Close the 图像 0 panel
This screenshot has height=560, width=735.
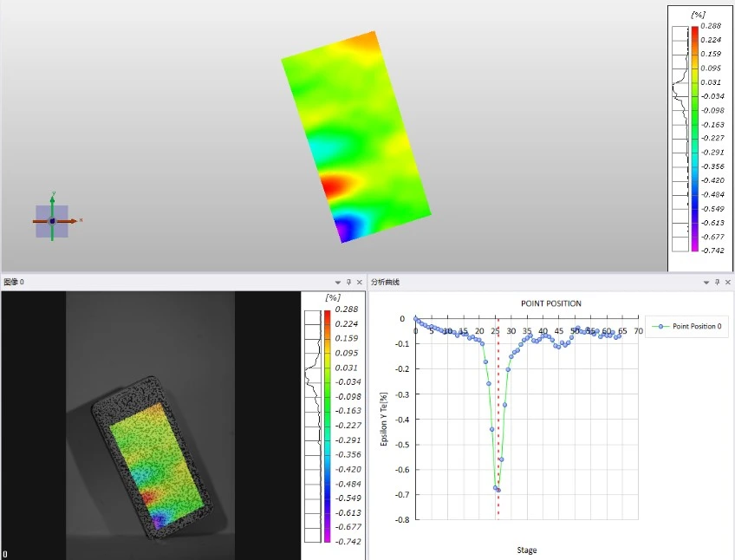pyautogui.click(x=359, y=283)
